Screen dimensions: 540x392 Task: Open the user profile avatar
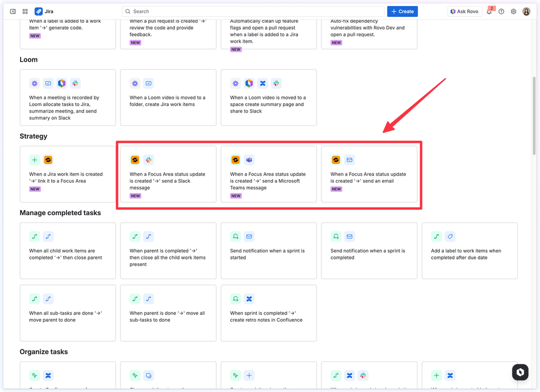coord(526,11)
